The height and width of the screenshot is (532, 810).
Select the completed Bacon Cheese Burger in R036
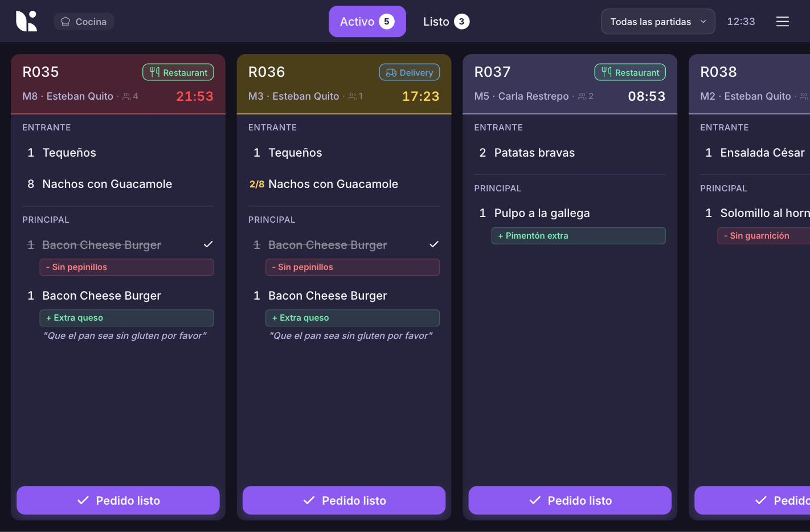(344, 245)
